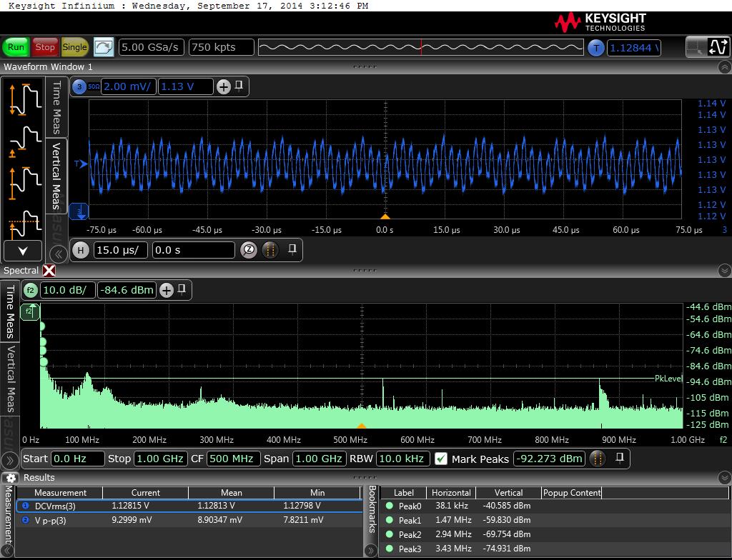Screen dimensions: 732x560
Task: Expand more measurement icons with down chevron
Action: (x=23, y=251)
